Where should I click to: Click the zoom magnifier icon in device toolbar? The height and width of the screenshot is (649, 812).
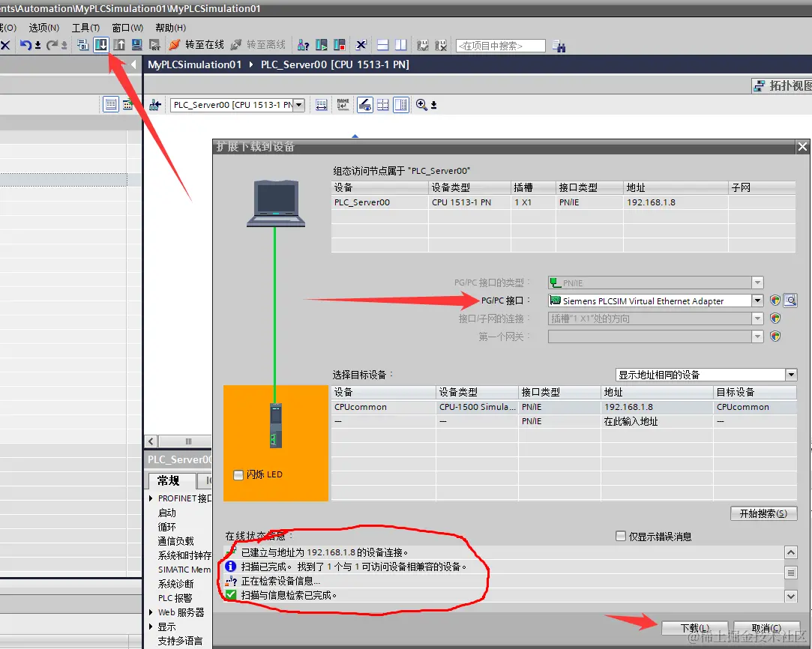[421, 104]
